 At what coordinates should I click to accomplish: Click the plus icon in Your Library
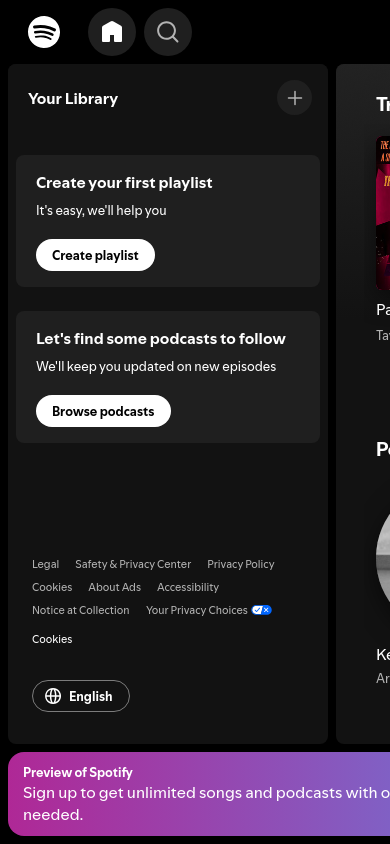tap(294, 98)
